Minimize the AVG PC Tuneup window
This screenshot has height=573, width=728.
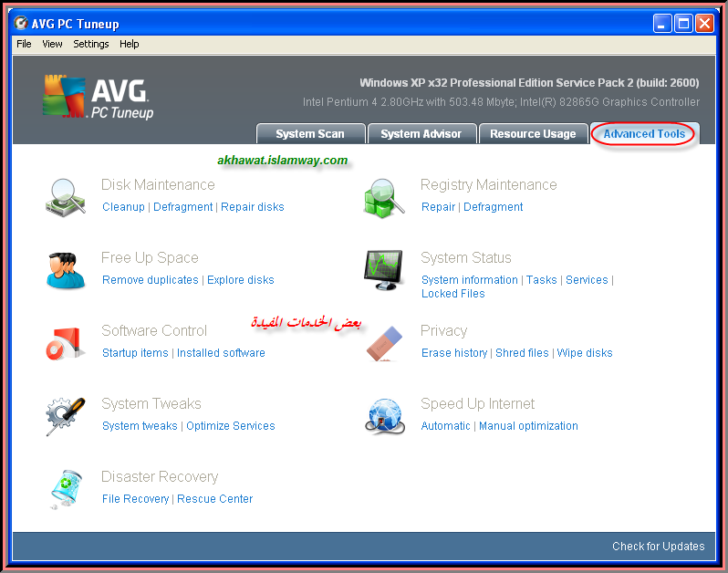pyautogui.click(x=662, y=23)
